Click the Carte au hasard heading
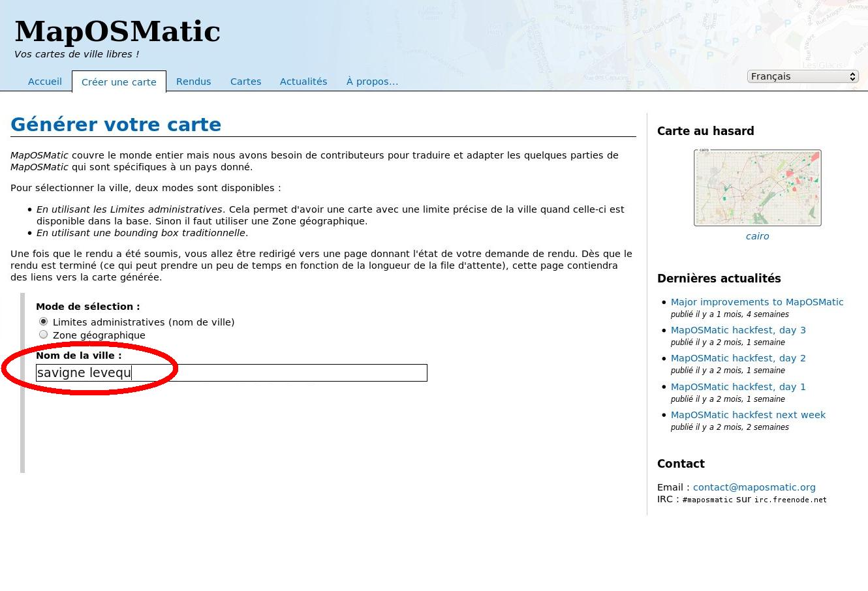The width and height of the screenshot is (868, 591). (705, 131)
